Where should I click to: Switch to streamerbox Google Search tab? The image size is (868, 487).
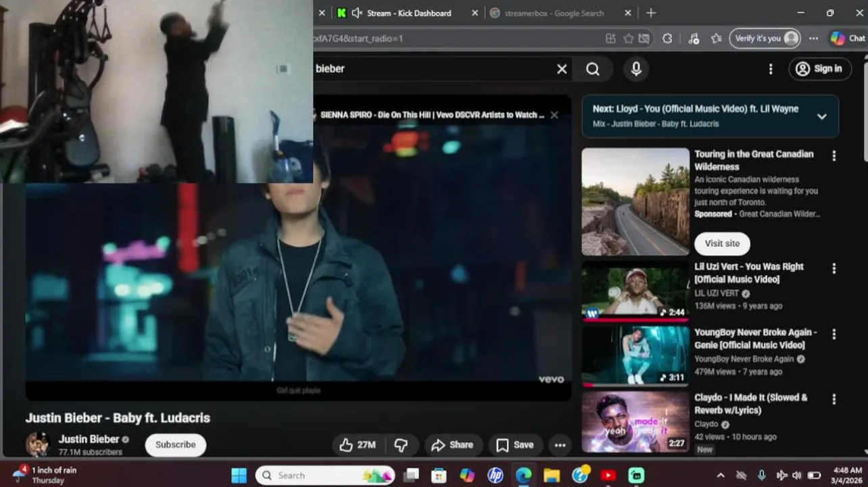554,13
